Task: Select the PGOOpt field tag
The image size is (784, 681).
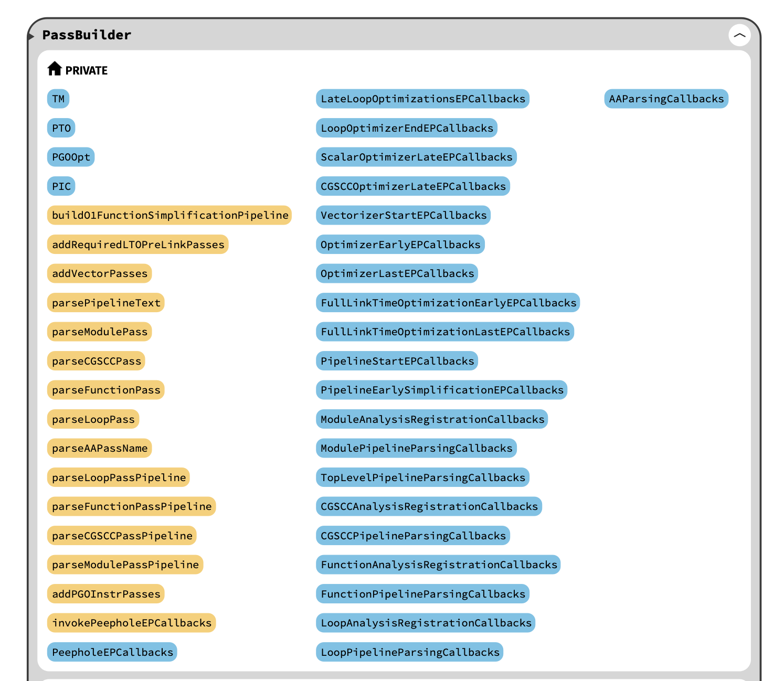Action: pyautogui.click(x=71, y=157)
